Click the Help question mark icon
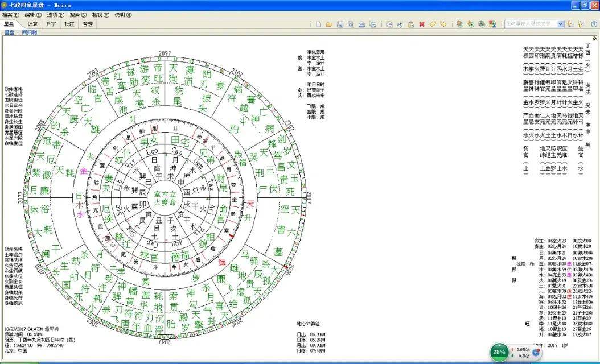The width and height of the screenshot is (600, 364). pyautogui.click(x=593, y=24)
